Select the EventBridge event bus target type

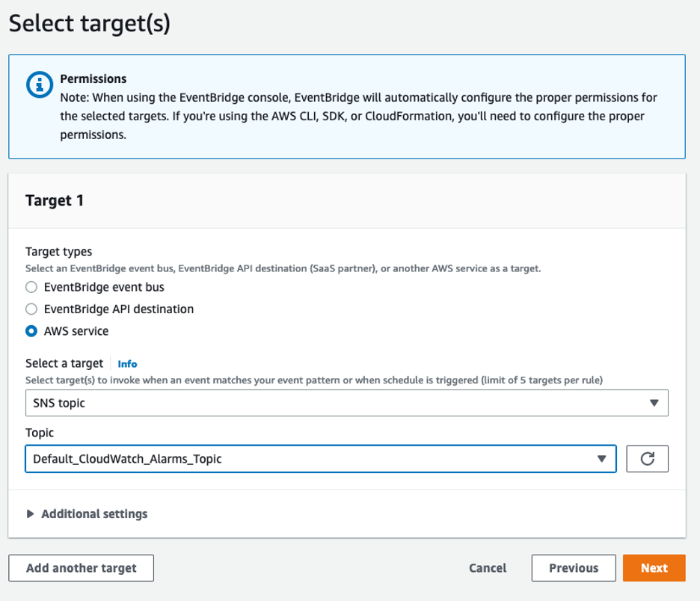(x=31, y=287)
